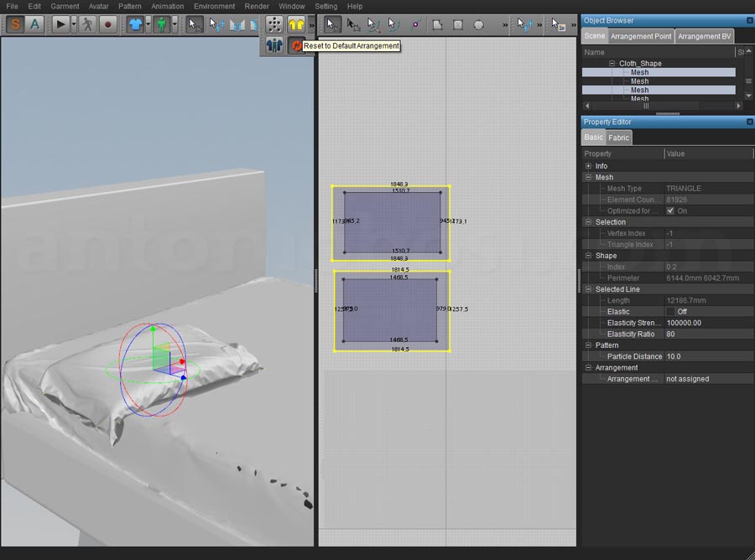Click the red record button

(108, 24)
